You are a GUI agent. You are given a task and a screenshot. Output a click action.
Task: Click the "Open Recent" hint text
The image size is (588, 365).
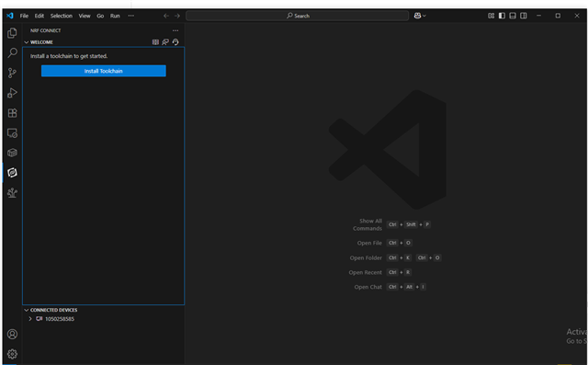point(366,272)
